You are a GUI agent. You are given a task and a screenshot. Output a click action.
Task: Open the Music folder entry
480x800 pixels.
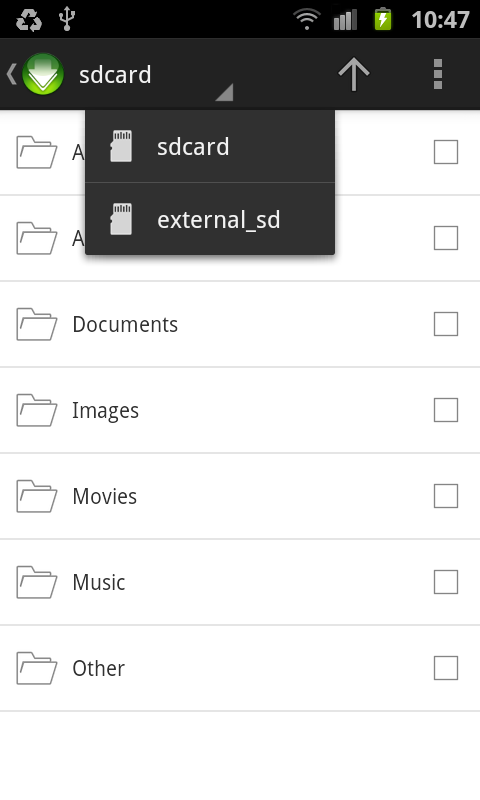pyautogui.click(x=240, y=582)
